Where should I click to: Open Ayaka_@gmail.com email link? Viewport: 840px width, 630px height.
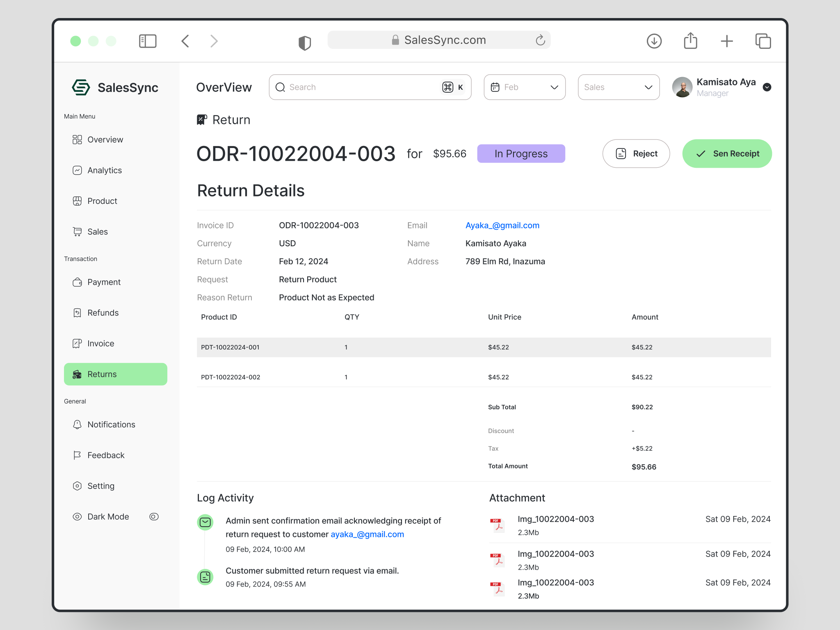point(502,225)
